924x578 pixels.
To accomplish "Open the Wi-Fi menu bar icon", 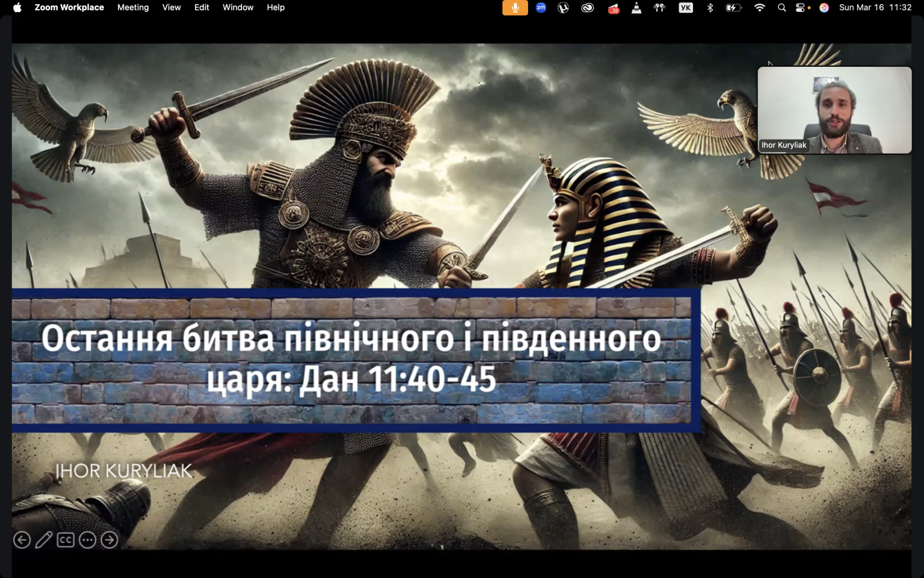I will 760,7.
